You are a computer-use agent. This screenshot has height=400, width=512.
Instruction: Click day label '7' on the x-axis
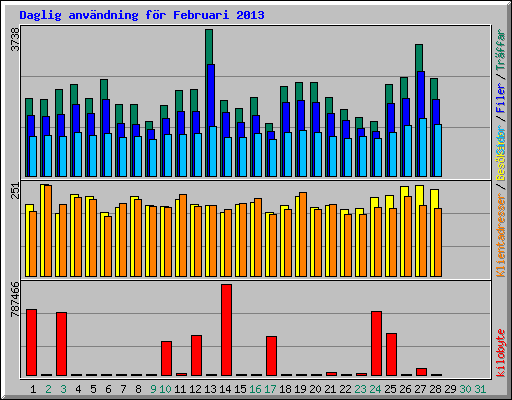[x=123, y=389]
